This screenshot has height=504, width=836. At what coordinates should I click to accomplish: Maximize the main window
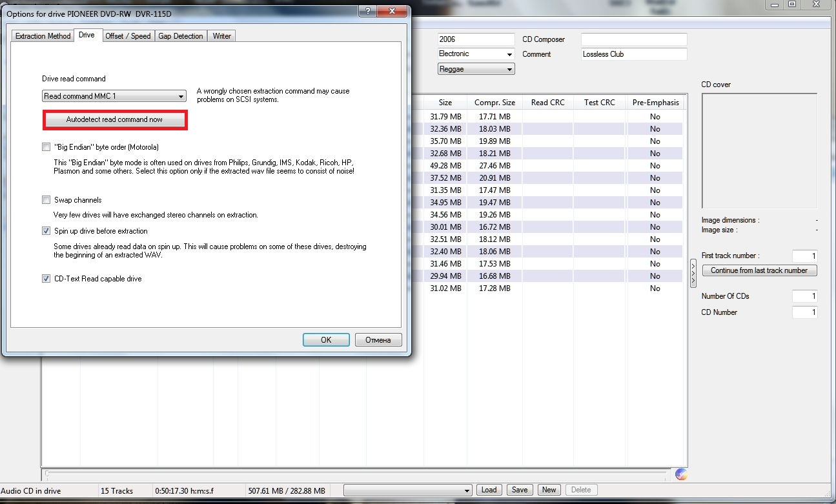[x=792, y=5]
